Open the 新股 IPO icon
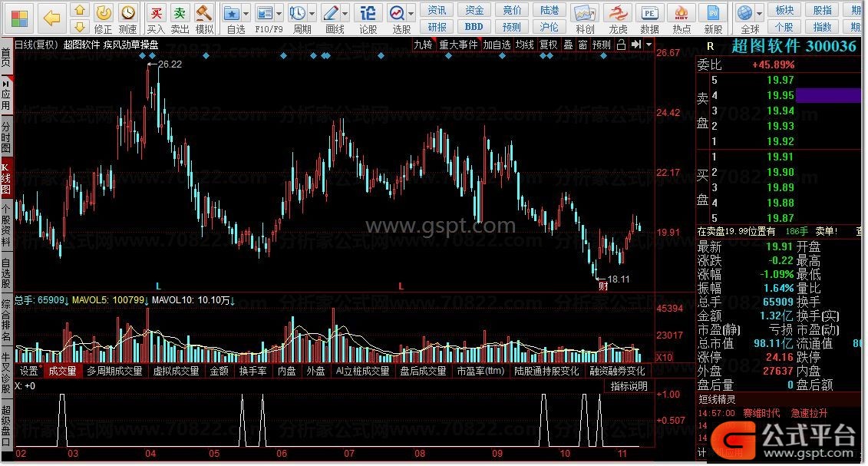Image resolution: width=868 pixels, height=466 pixels. (713, 13)
